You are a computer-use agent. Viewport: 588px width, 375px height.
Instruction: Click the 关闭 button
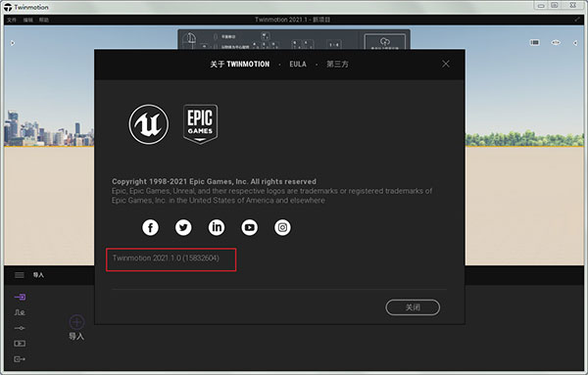(x=413, y=307)
